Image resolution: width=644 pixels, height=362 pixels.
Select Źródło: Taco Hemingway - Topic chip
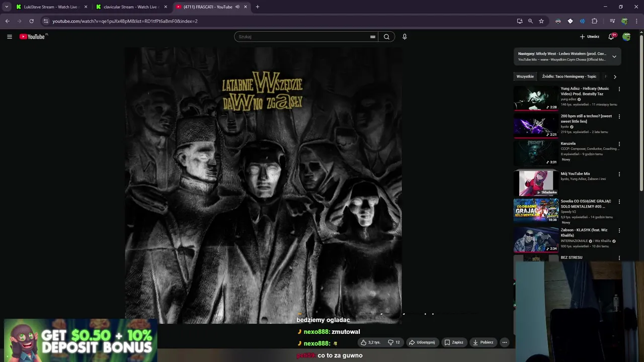[x=569, y=76]
